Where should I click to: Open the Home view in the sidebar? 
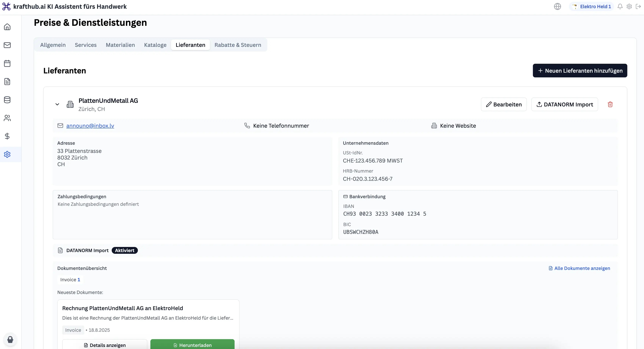click(7, 27)
